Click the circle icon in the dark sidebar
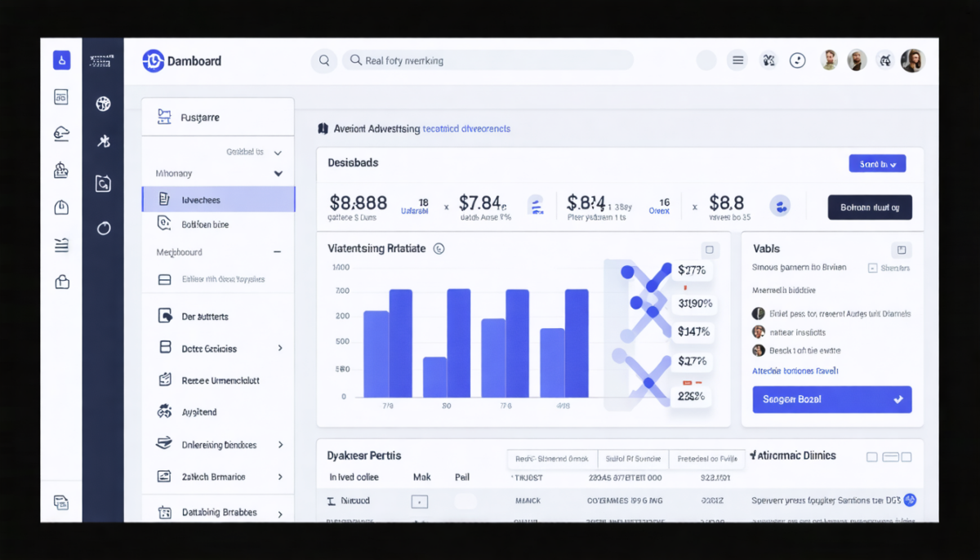Image resolution: width=980 pixels, height=560 pixels. (103, 228)
